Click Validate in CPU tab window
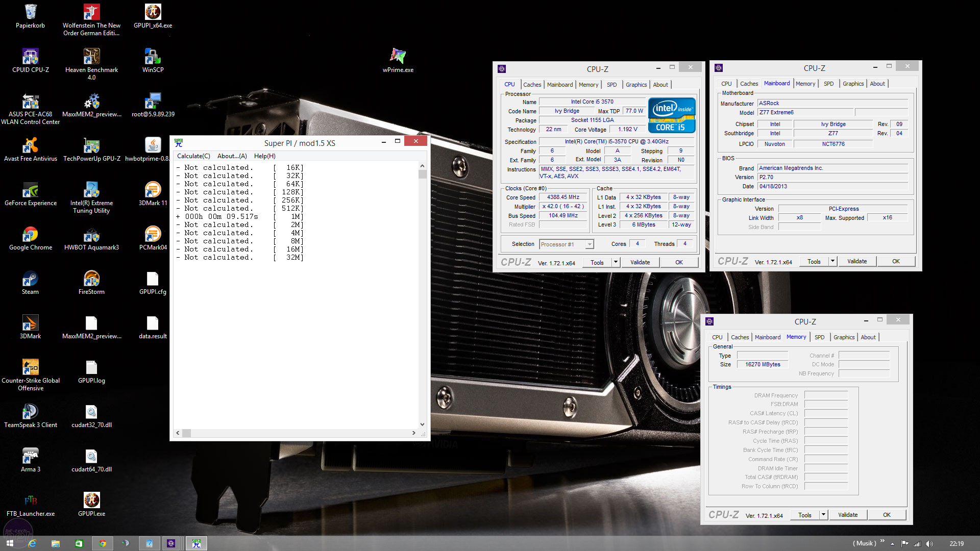980x551 pixels. [640, 262]
